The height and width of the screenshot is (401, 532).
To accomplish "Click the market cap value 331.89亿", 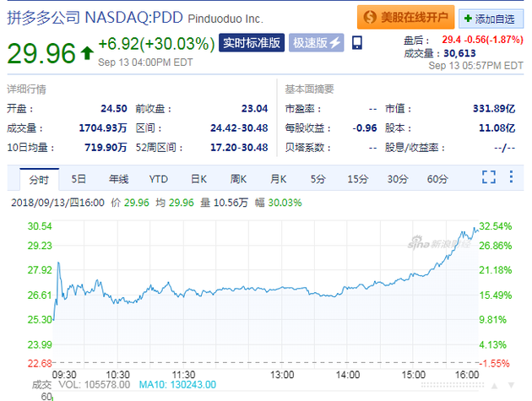I will pyautogui.click(x=494, y=109).
